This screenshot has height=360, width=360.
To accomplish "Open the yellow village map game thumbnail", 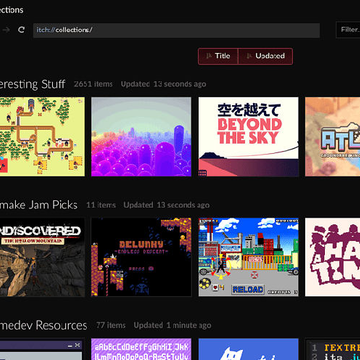I will click(x=42, y=137).
